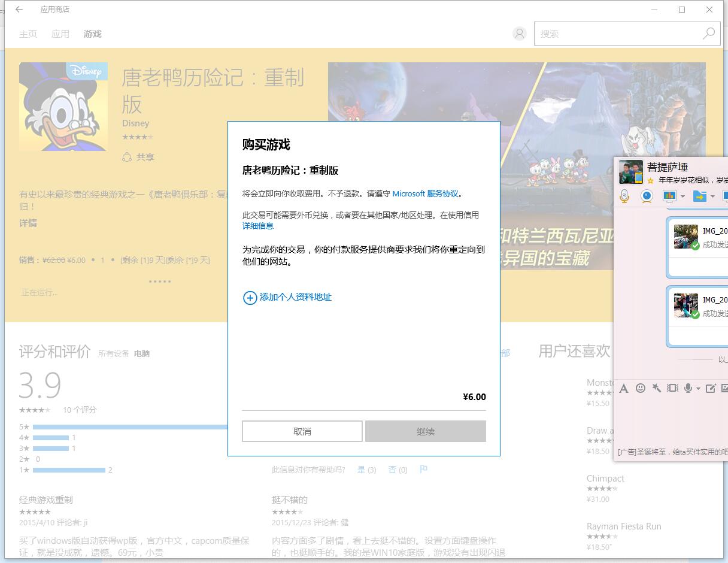Open the first IMG_20 sent image thumbnail
This screenshot has height=563, width=728.
pyautogui.click(x=686, y=237)
